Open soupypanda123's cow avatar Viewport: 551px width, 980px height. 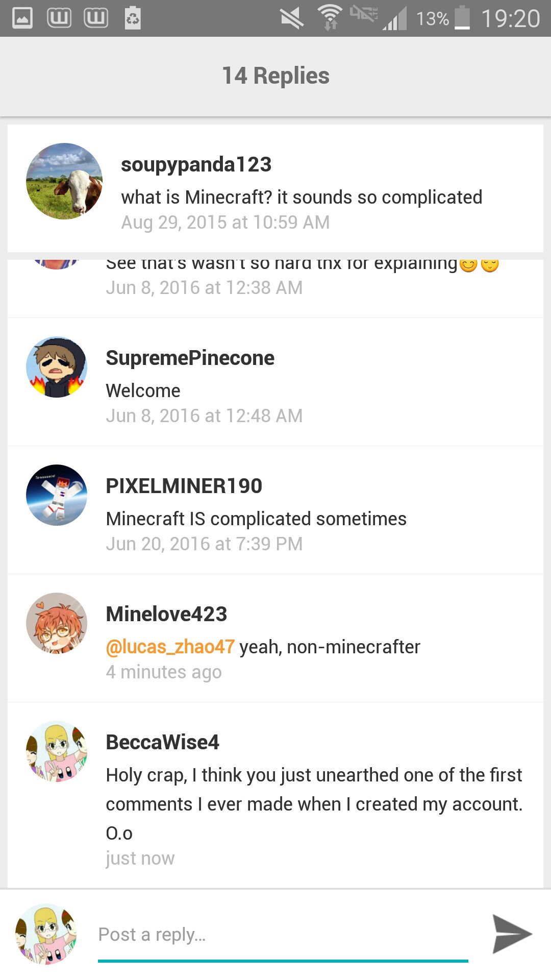[64, 181]
